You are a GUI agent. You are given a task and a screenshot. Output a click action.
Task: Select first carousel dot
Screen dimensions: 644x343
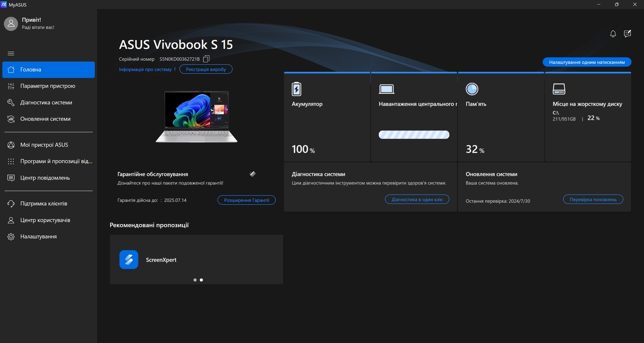pyautogui.click(x=195, y=280)
